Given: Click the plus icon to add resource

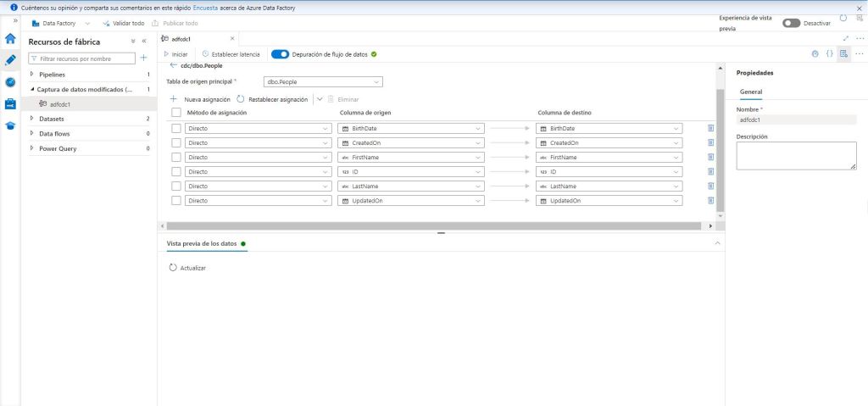Looking at the screenshot, I should [x=143, y=58].
